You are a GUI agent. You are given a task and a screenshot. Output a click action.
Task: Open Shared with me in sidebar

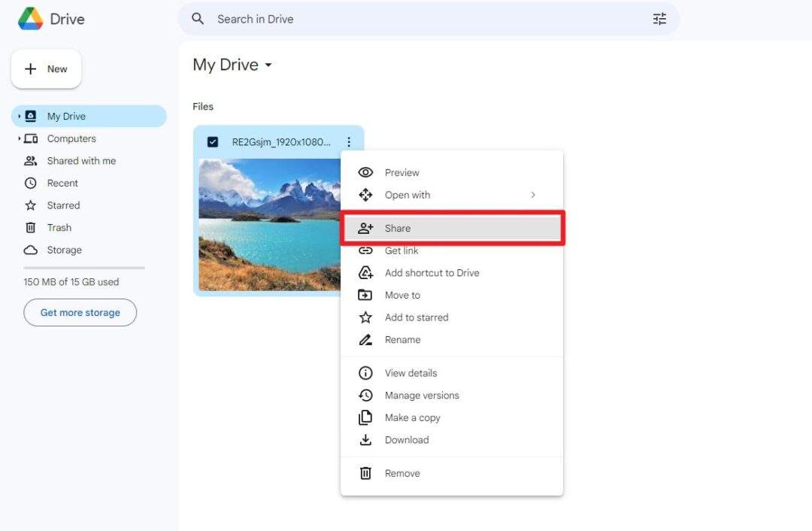pos(89,161)
